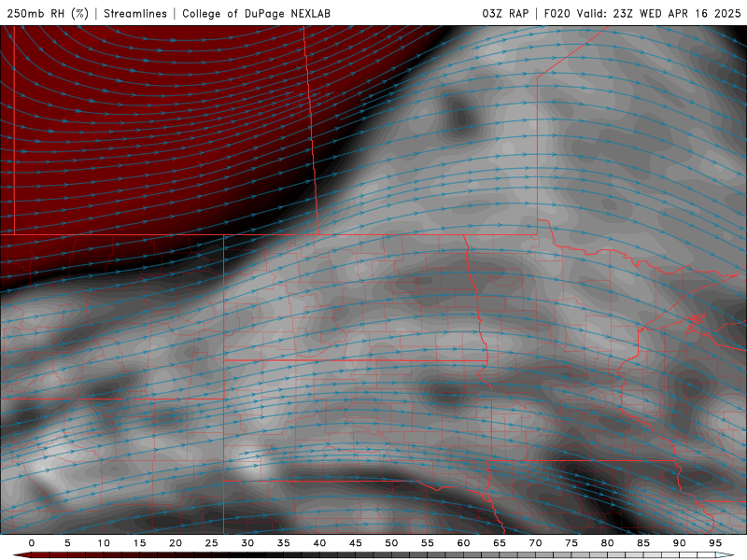747x560 pixels.
Task: Click "College of DuPage NEXLAB" header text
Action: click(x=256, y=13)
